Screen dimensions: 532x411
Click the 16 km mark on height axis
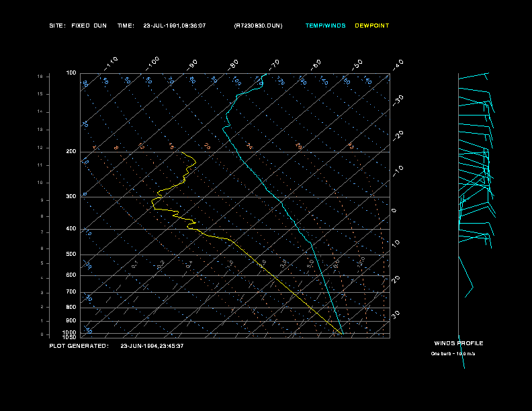click(x=40, y=77)
